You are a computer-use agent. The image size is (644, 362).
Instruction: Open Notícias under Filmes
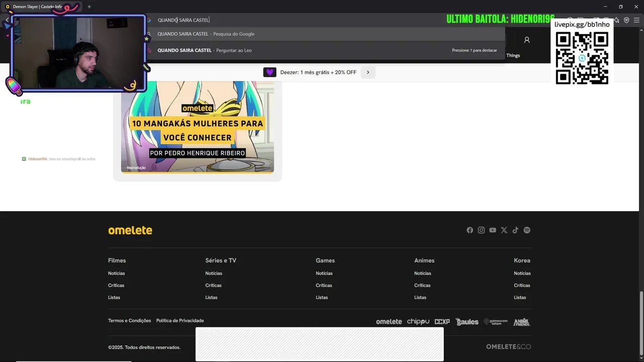(116, 274)
